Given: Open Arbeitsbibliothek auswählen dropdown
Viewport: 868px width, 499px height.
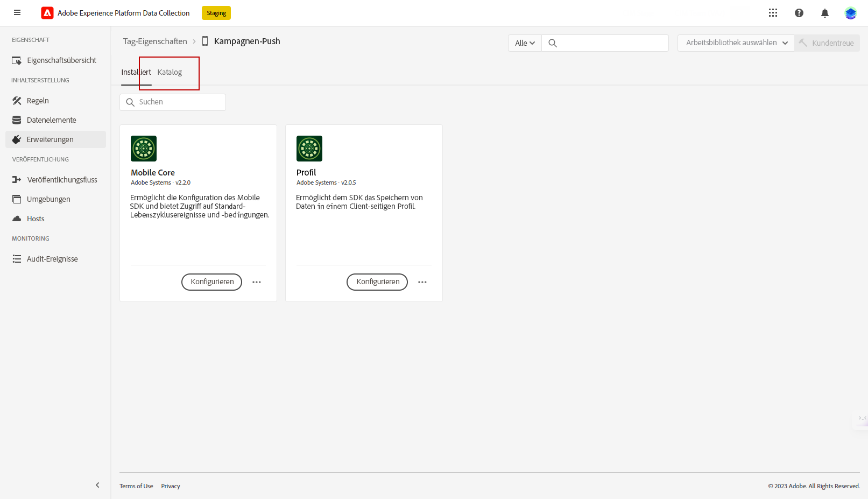Looking at the screenshot, I should [x=736, y=43].
